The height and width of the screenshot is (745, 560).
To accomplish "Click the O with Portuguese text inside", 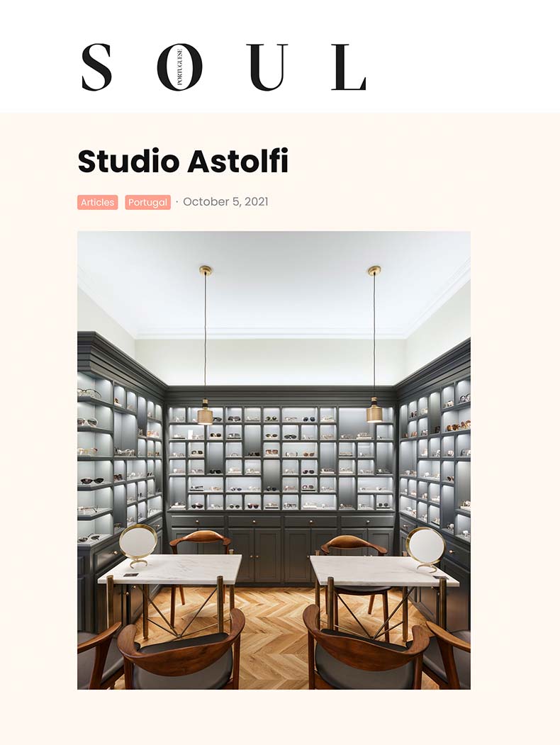I will click(179, 67).
